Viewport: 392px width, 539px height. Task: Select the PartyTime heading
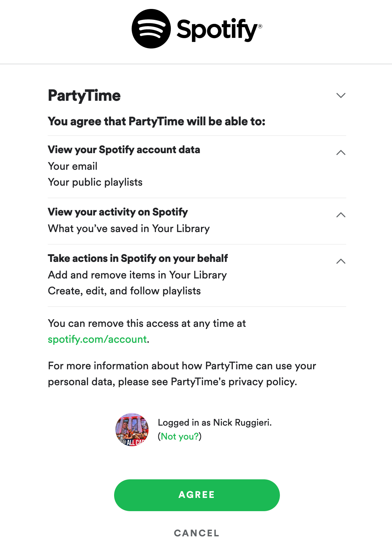(84, 95)
